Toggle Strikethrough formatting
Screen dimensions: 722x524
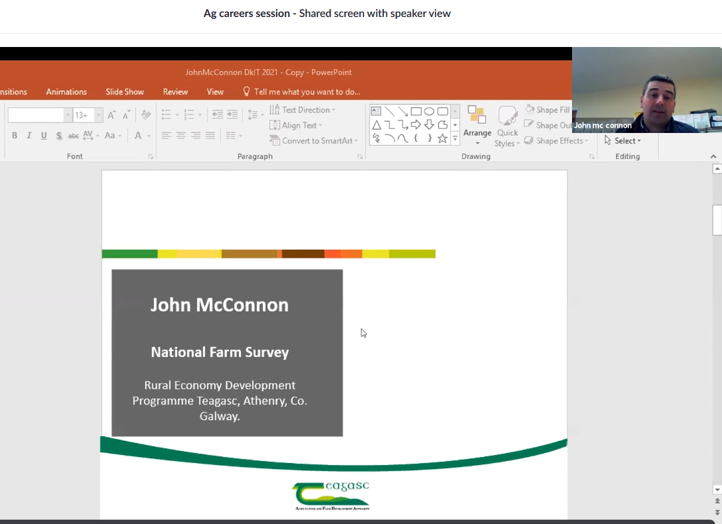tap(73, 135)
